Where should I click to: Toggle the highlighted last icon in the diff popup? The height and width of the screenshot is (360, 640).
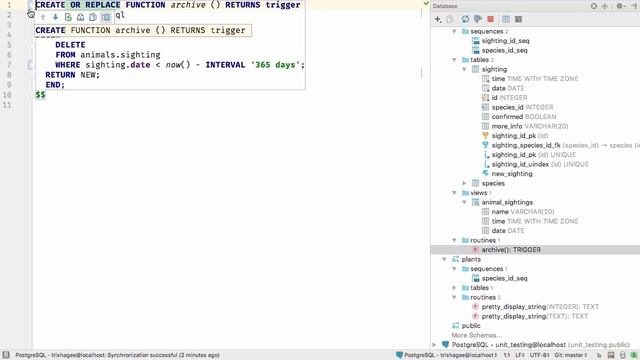point(106,17)
